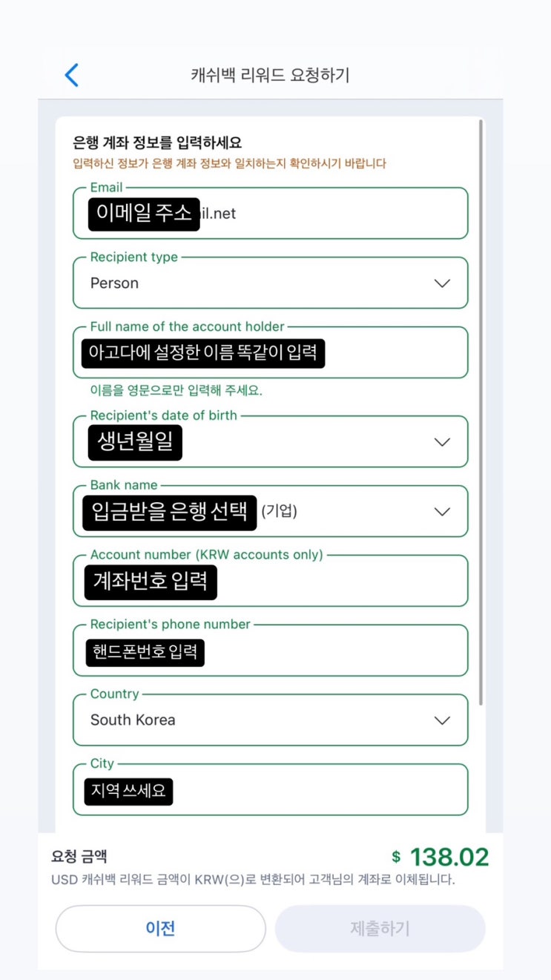Expand the Country dropdown arrow

[x=442, y=720]
